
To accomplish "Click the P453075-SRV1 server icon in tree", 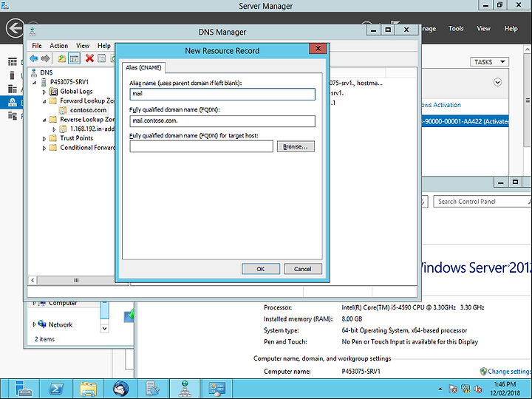I will [x=44, y=82].
